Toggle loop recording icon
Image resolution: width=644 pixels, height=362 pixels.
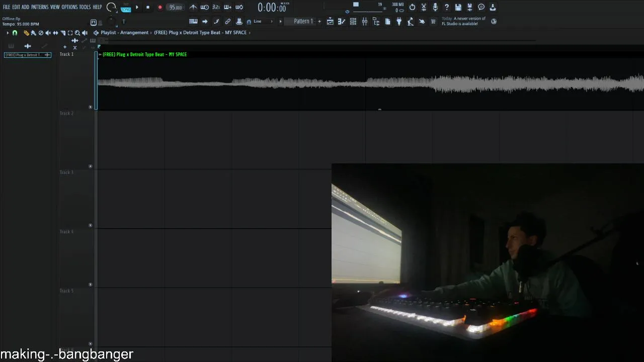pos(239,7)
